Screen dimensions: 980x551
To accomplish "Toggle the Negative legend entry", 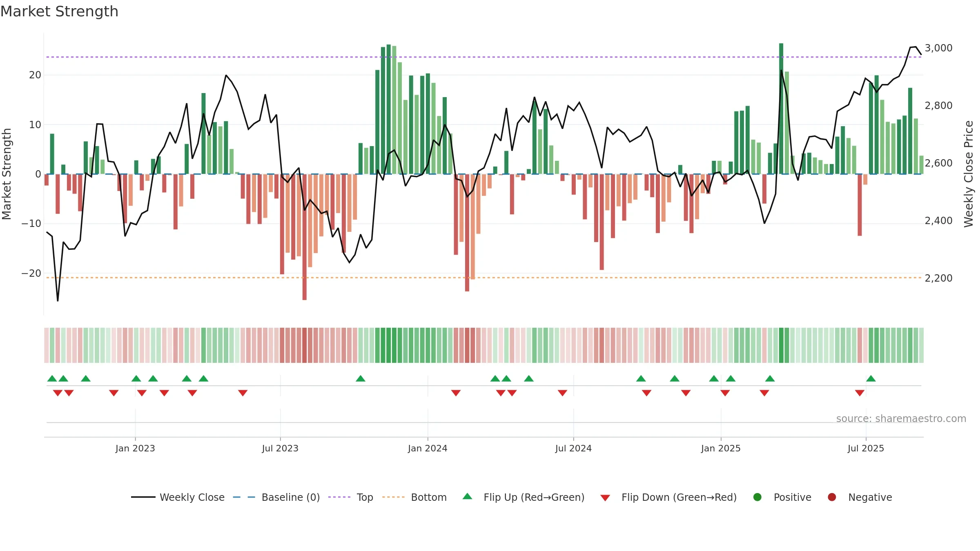I will pyautogui.click(x=860, y=497).
